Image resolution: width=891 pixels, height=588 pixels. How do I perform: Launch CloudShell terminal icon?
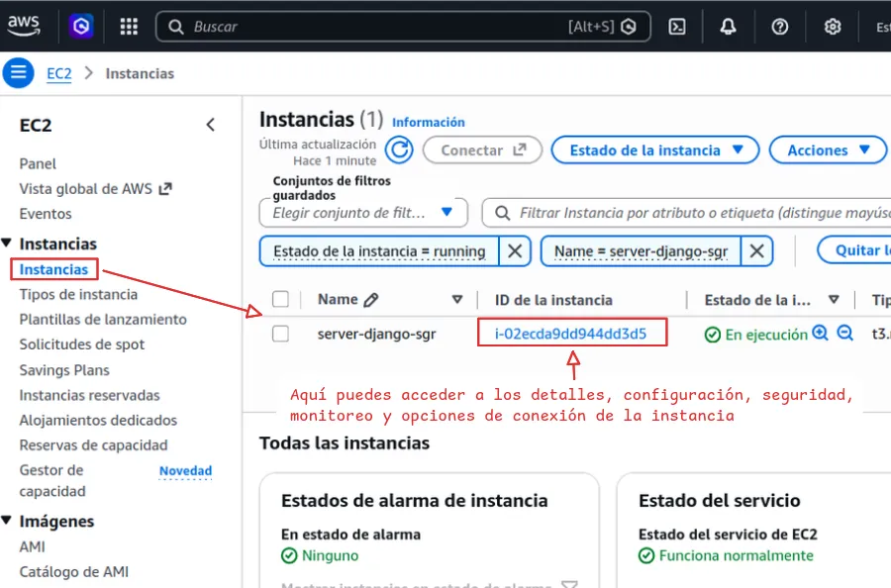[677, 27]
